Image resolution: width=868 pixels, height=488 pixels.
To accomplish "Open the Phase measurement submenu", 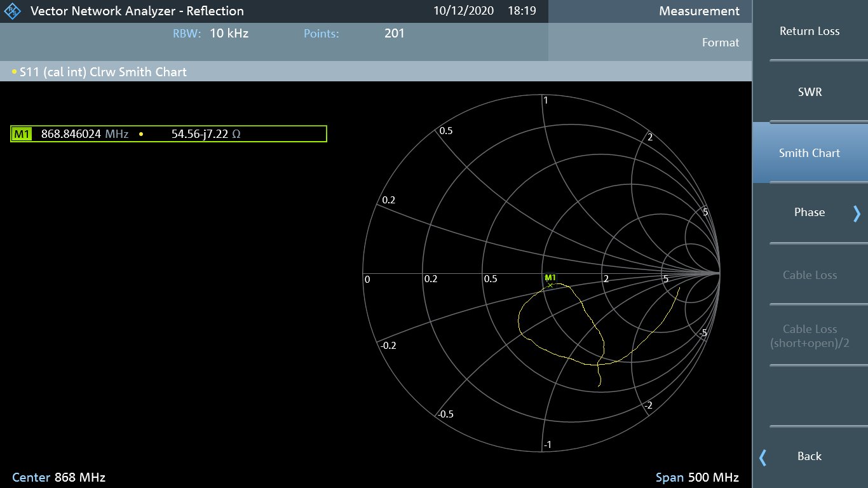I will pyautogui.click(x=810, y=212).
